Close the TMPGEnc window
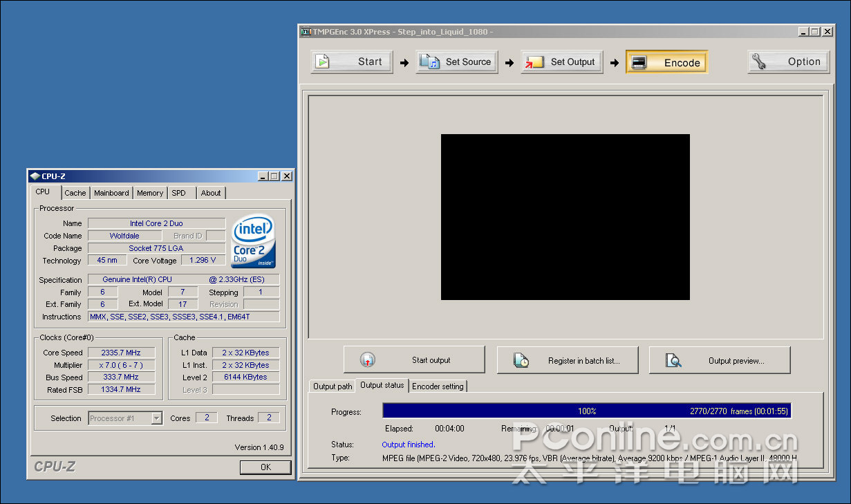 coord(828,32)
